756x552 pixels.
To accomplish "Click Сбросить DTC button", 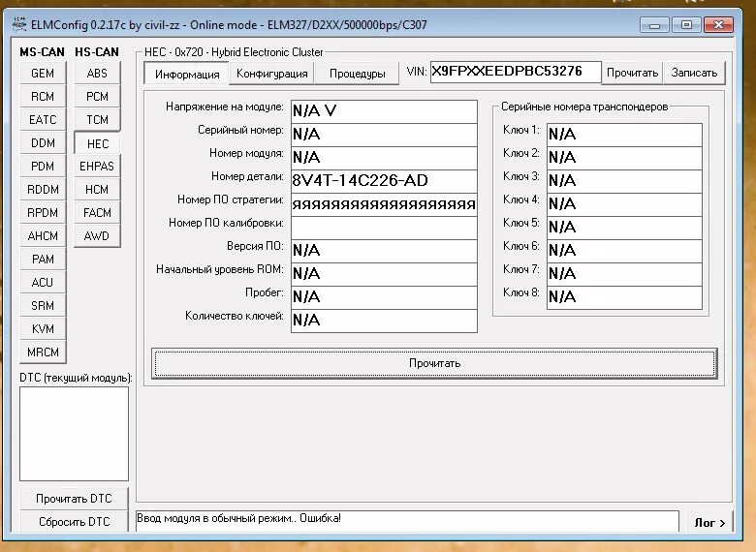I will coord(74,522).
